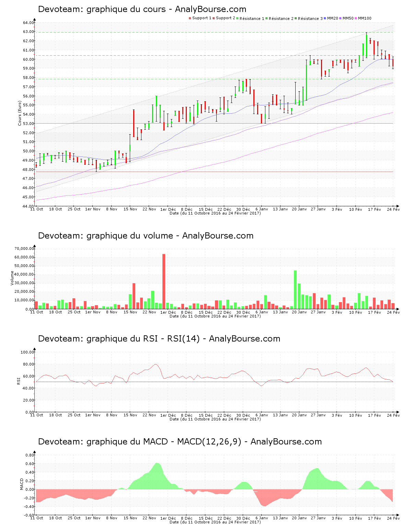Viewport: 412px width, 532px height.
Task: Click the 'graphique du RSI - RSI(14)' title
Action: [x=143, y=339]
